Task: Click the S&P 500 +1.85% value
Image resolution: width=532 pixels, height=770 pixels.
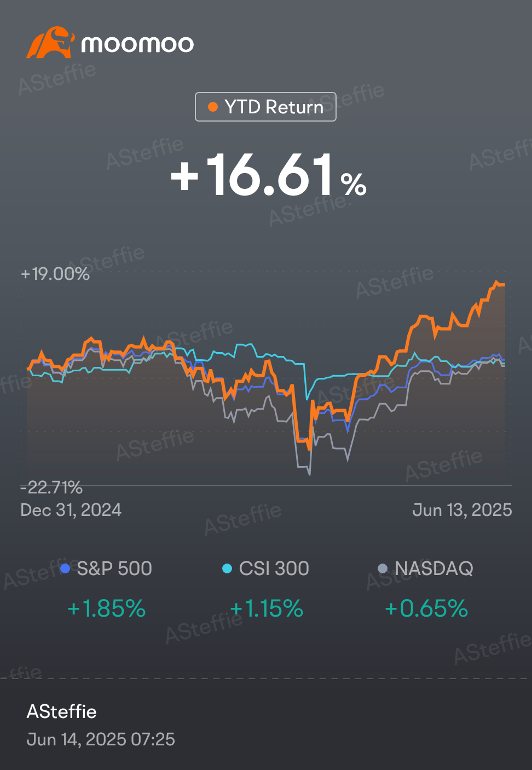Action: tap(106, 608)
